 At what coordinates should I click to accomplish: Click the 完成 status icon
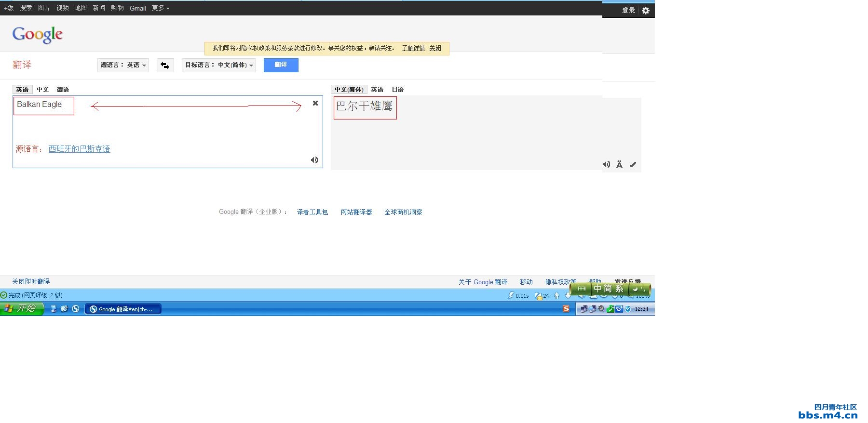4,295
